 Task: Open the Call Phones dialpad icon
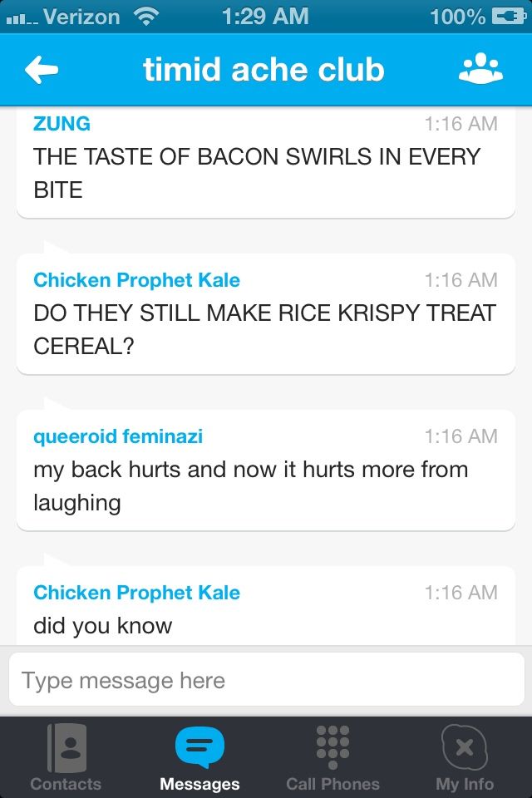tap(332, 746)
